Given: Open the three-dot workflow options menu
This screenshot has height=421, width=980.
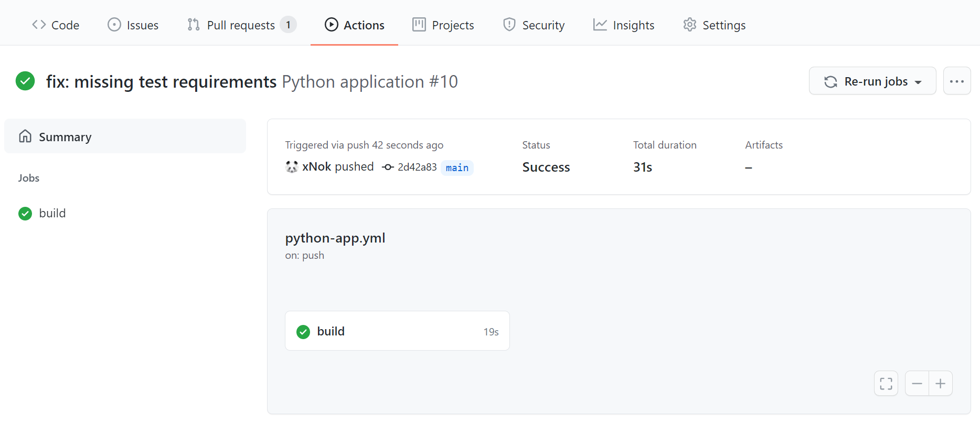Looking at the screenshot, I should tap(956, 81).
